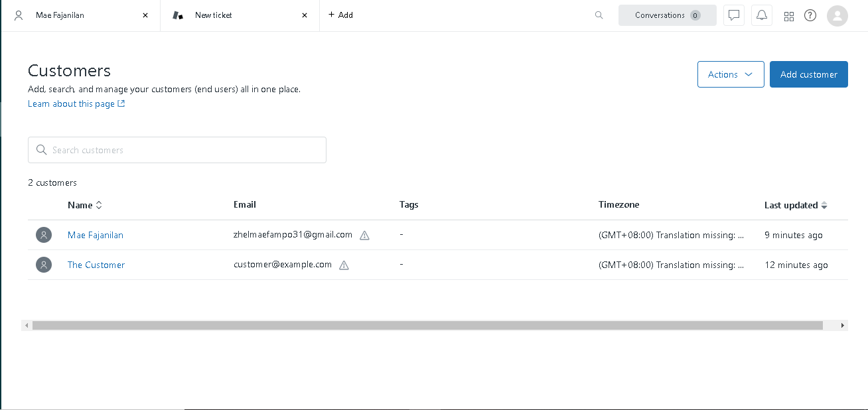Image resolution: width=868 pixels, height=410 pixels.
Task: Open The Customer profile link
Action: (x=96, y=265)
